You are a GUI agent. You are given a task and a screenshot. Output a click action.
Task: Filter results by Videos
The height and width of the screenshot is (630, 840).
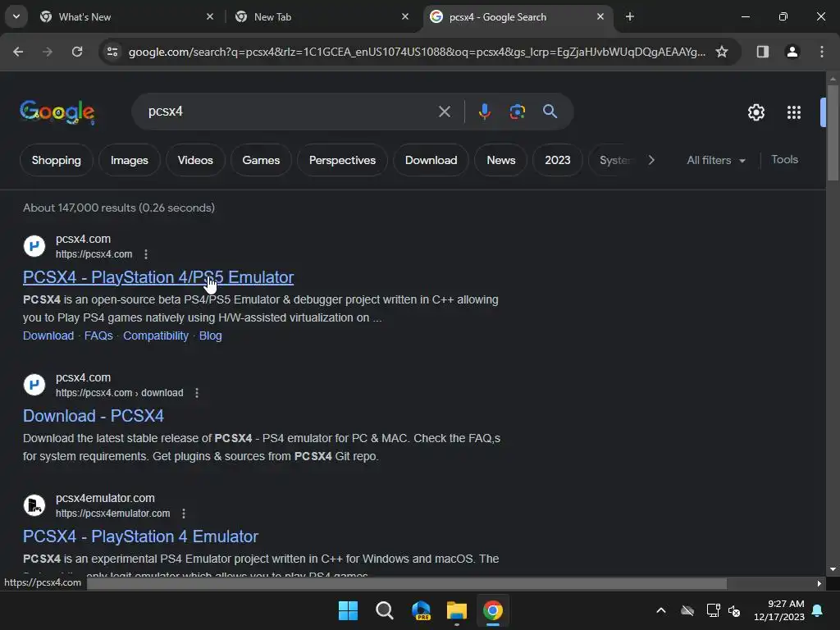point(195,160)
